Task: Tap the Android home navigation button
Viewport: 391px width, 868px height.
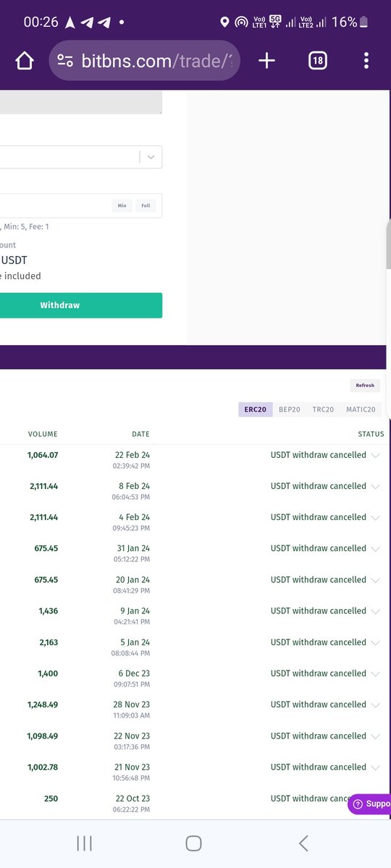Action: (x=193, y=843)
